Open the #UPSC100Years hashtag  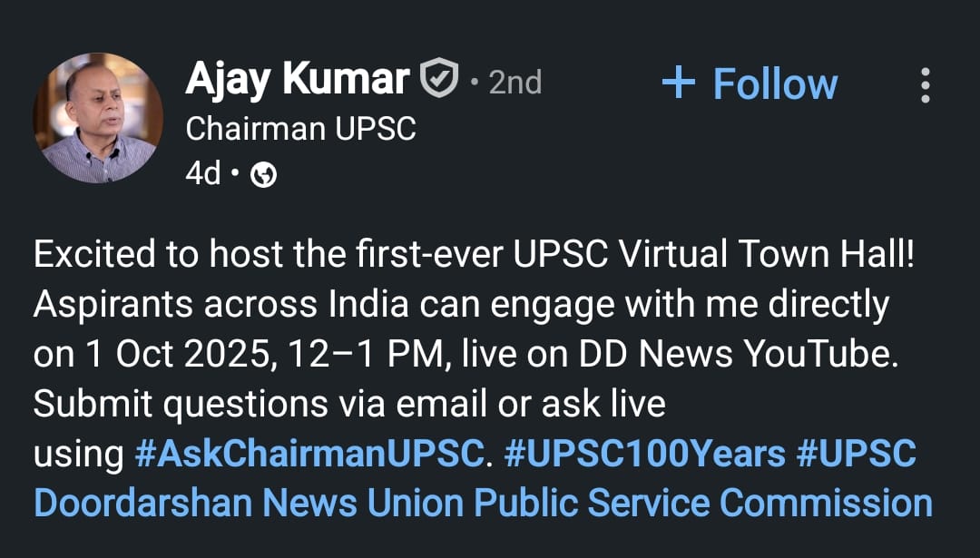tap(644, 454)
